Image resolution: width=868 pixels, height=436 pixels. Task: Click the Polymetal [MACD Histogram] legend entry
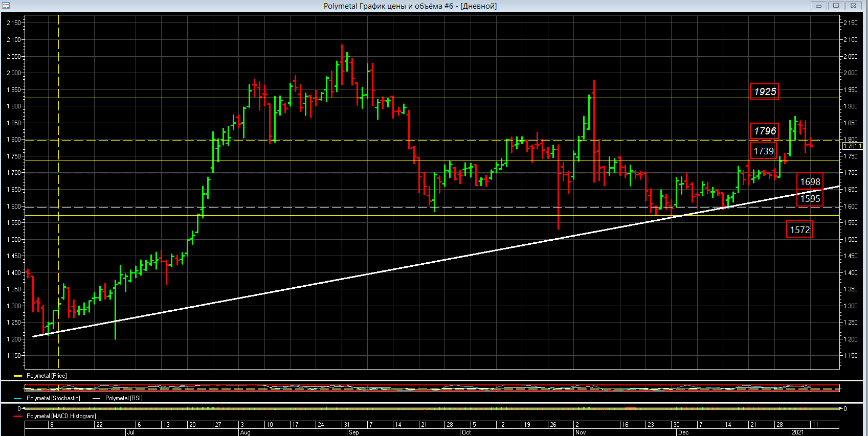[x=61, y=416]
